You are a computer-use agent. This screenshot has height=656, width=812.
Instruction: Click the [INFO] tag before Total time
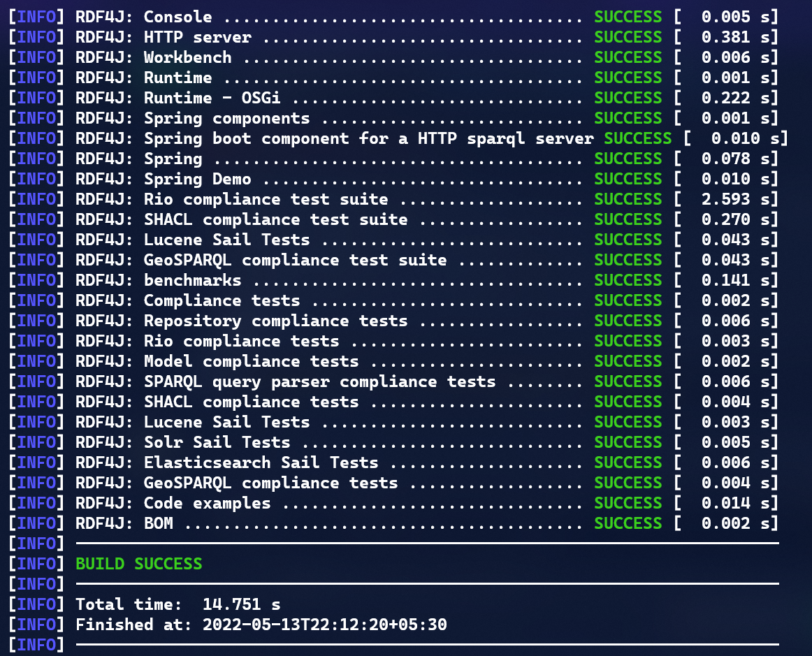tap(36, 604)
